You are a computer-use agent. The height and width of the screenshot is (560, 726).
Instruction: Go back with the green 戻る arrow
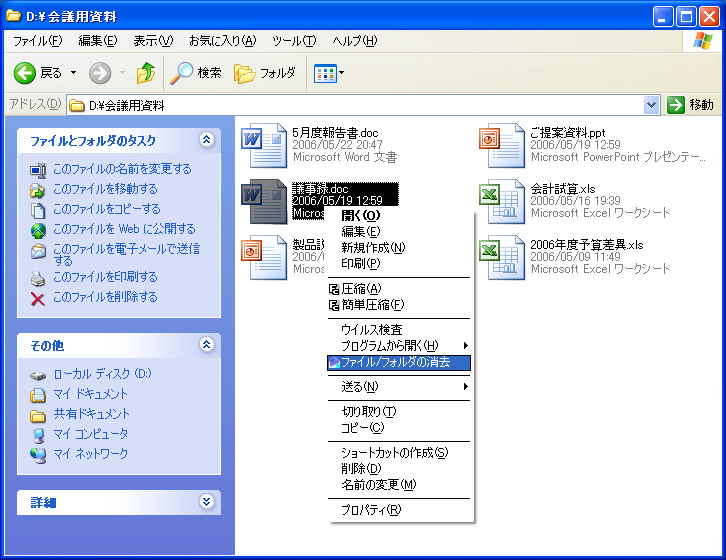(24, 73)
